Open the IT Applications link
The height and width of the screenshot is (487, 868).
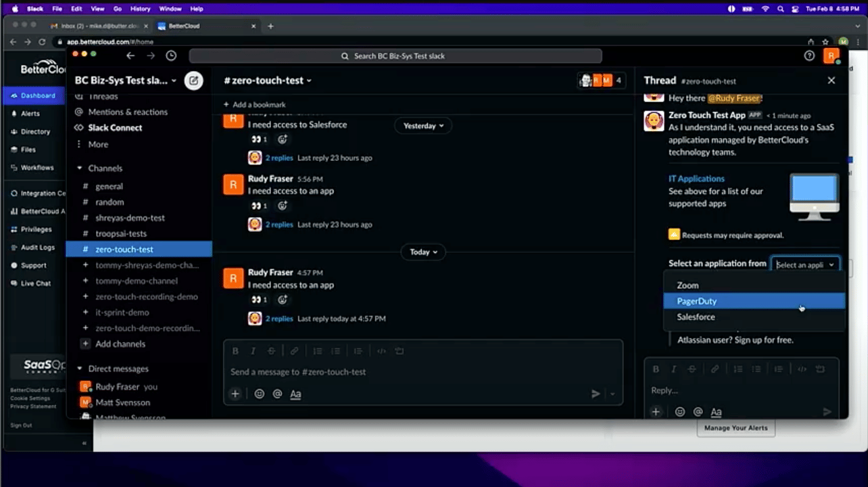pos(696,179)
